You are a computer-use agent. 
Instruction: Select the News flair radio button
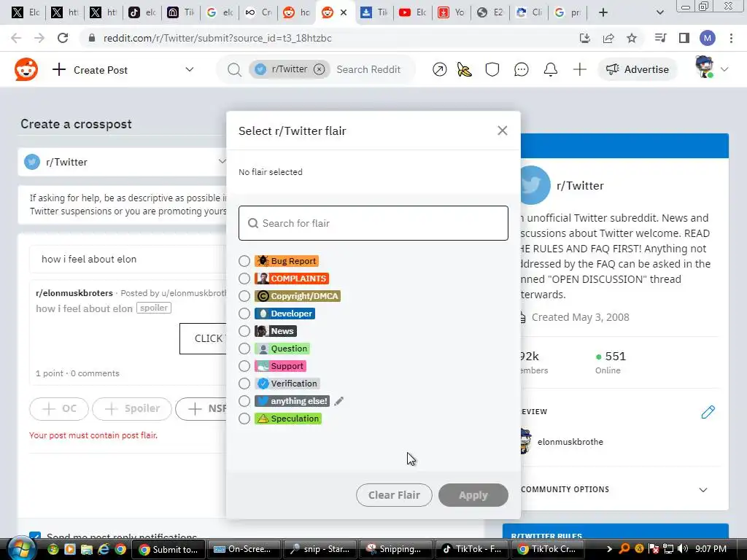pos(244,331)
